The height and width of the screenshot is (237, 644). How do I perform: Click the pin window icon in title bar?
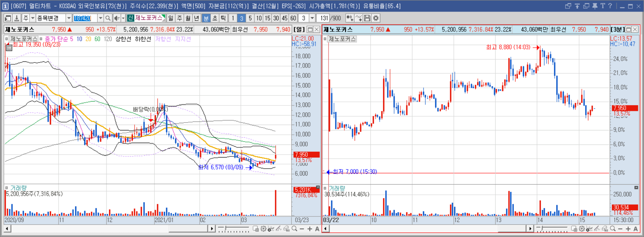pos(594,6)
